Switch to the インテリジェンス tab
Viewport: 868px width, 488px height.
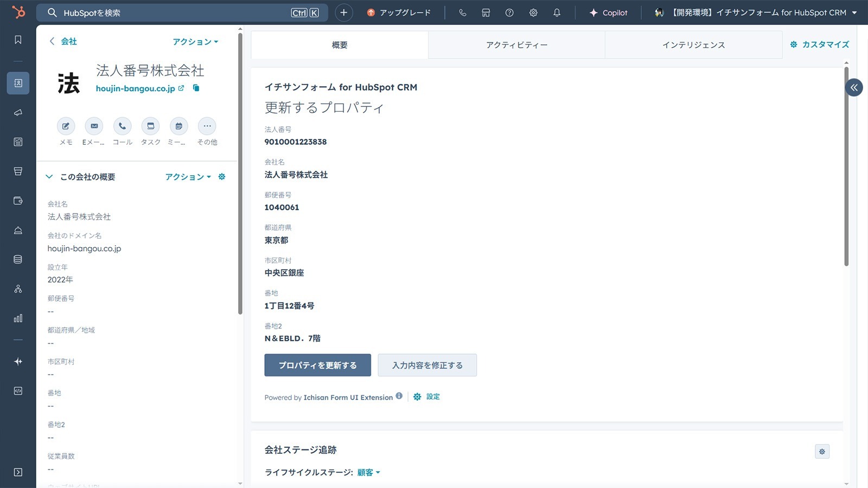(x=693, y=44)
